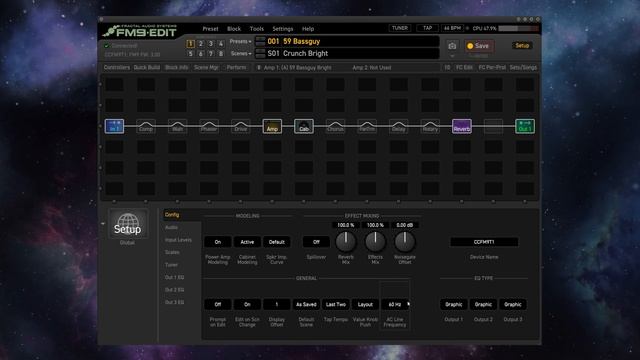The image size is (640, 360).
Task: Open Spkr Imp. Curve Default dropdown
Action: [x=276, y=242]
